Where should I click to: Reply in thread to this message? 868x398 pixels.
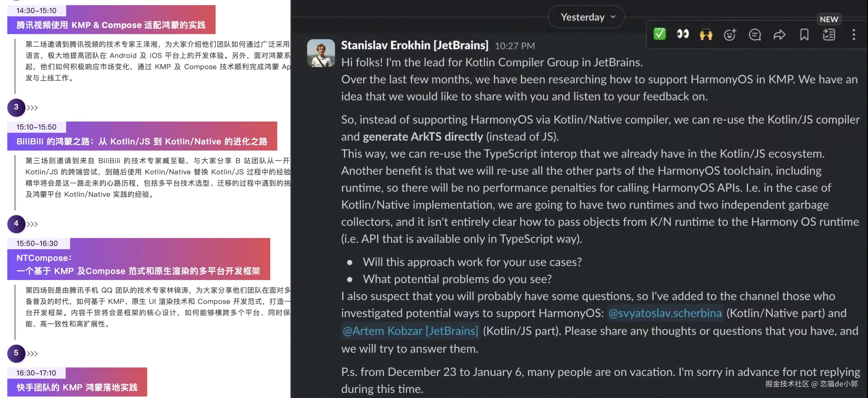point(755,34)
